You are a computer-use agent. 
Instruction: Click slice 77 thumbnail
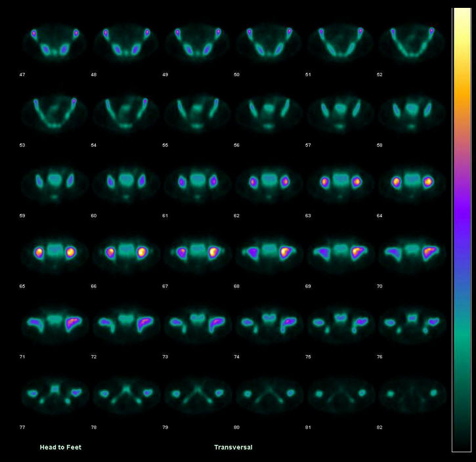click(54, 392)
